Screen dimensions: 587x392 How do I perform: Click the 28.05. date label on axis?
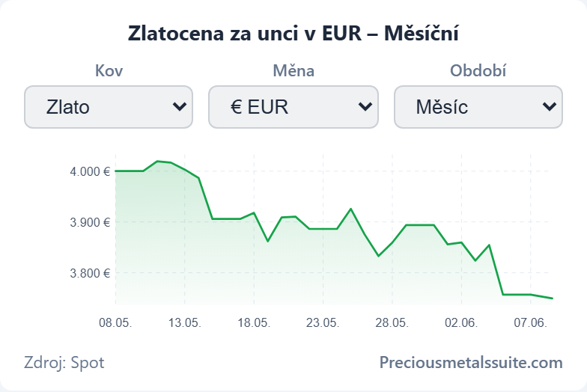point(392,322)
